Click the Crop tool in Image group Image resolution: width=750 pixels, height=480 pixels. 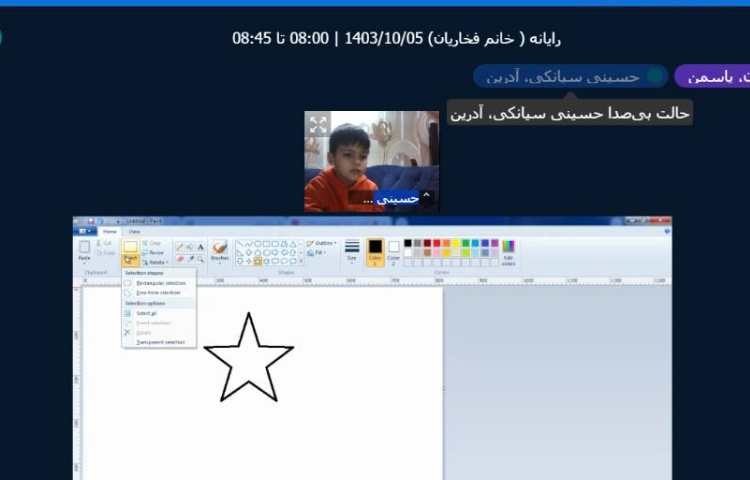pyautogui.click(x=152, y=243)
